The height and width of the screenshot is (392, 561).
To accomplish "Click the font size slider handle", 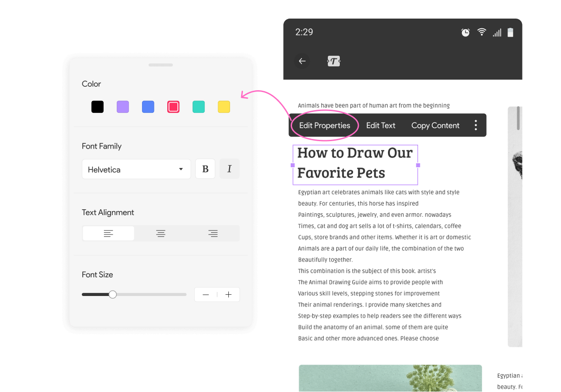I will (x=113, y=294).
